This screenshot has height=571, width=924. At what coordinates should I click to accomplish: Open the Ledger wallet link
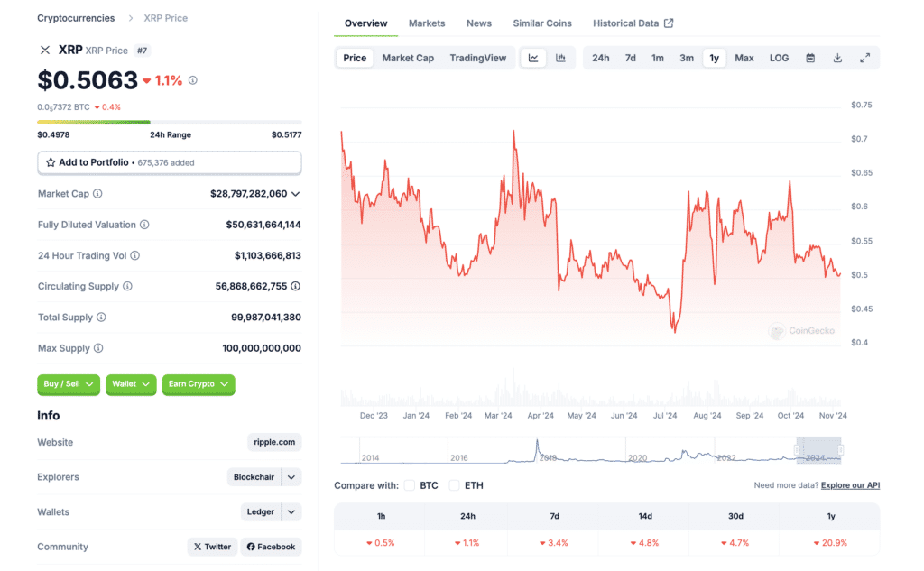click(261, 511)
